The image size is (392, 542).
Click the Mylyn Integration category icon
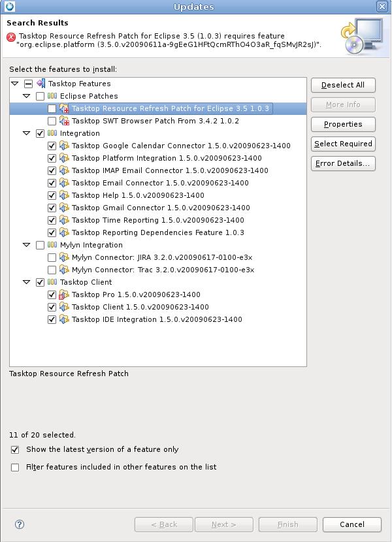pos(52,245)
